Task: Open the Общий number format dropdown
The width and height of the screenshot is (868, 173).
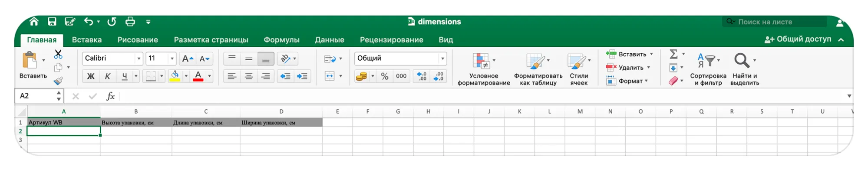Action: pos(442,59)
